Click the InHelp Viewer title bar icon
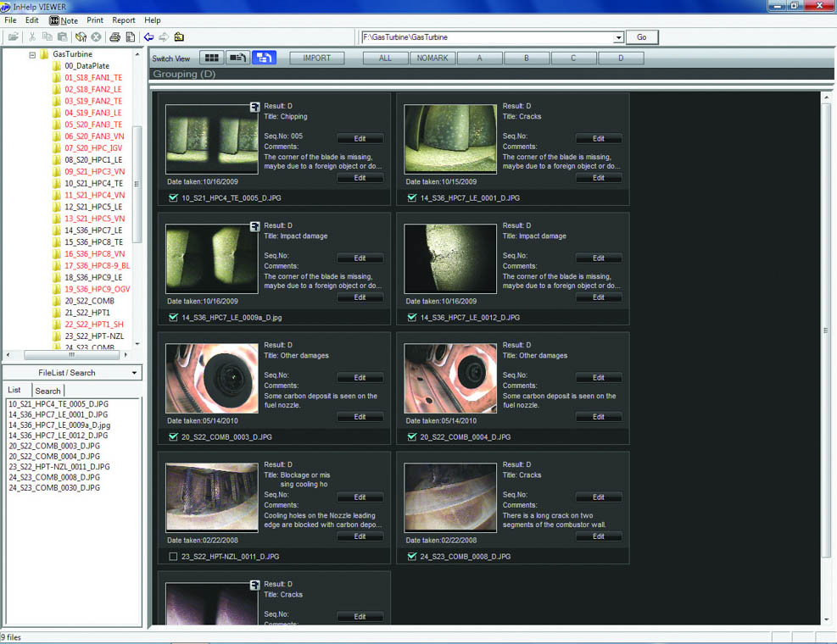The image size is (837, 644). pyautogui.click(x=5, y=7)
